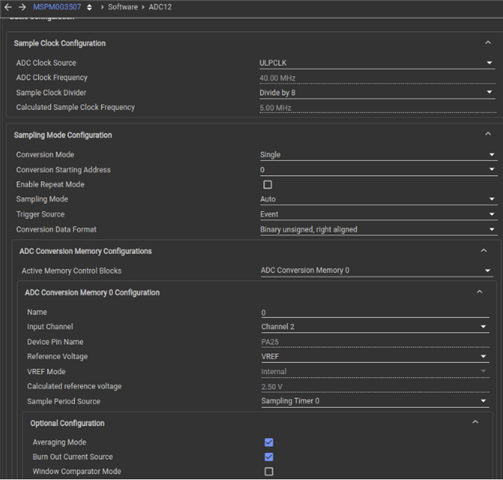This screenshot has width=503, height=480.
Task: Collapse ADC Conversion Memory 0 Configuration
Action: click(x=479, y=292)
